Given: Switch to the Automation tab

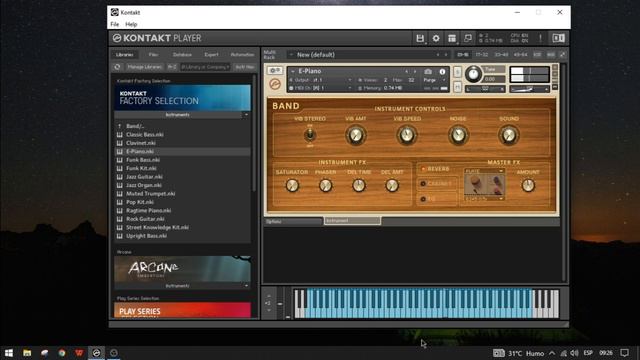Looking at the screenshot, I should pyautogui.click(x=242, y=55).
